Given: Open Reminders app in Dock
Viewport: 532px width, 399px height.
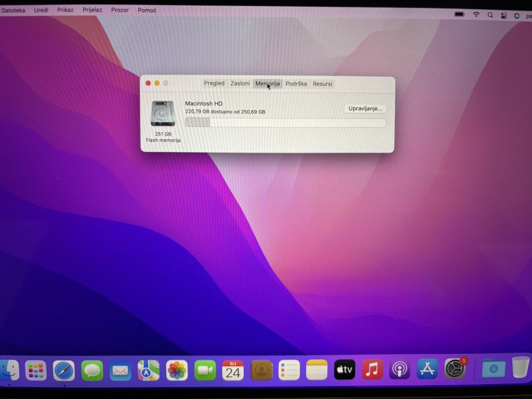Looking at the screenshot, I should (289, 370).
